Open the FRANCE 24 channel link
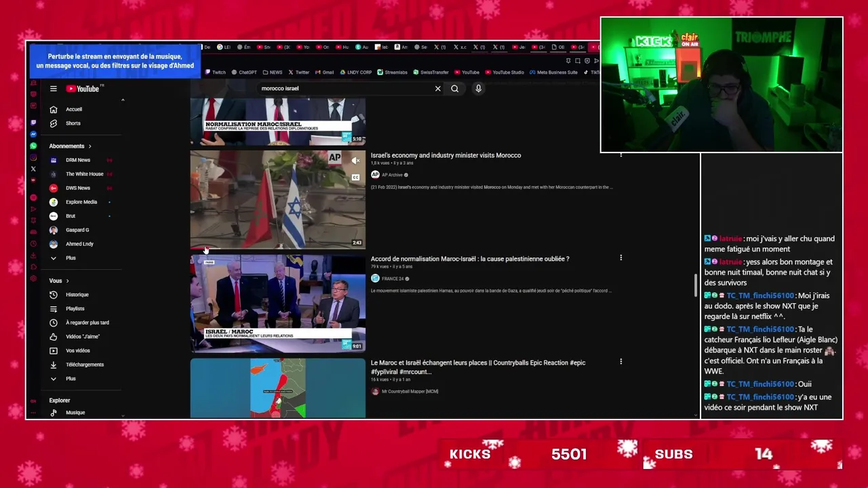Viewport: 868px width, 488px height. [x=393, y=279]
